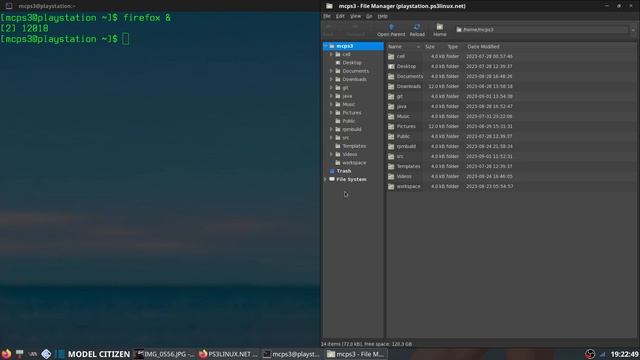
Task: Click the Videos folder icon in file list
Action: (391, 176)
